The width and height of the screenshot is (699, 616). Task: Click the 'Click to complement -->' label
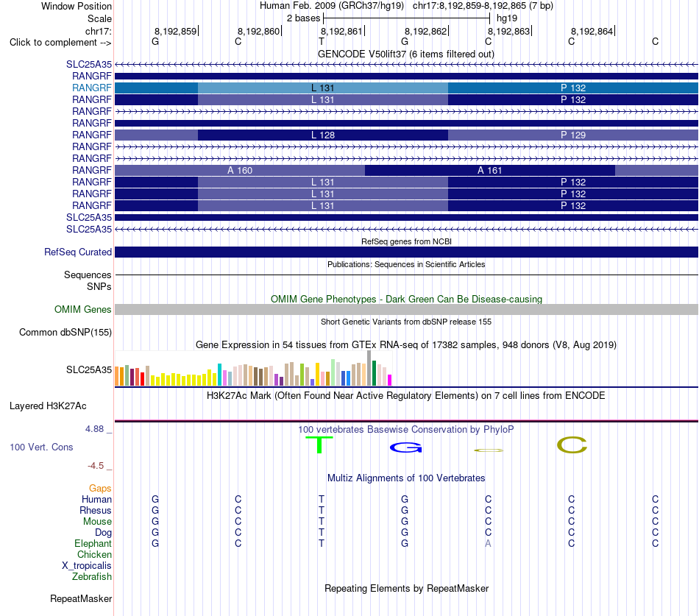60,43
